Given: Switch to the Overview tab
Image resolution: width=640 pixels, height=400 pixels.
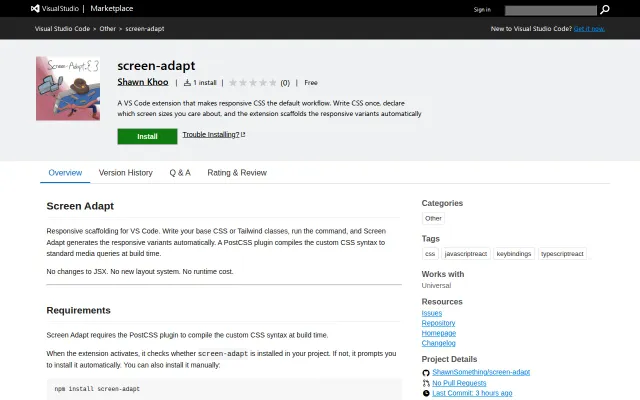Looking at the screenshot, I should tap(65, 173).
